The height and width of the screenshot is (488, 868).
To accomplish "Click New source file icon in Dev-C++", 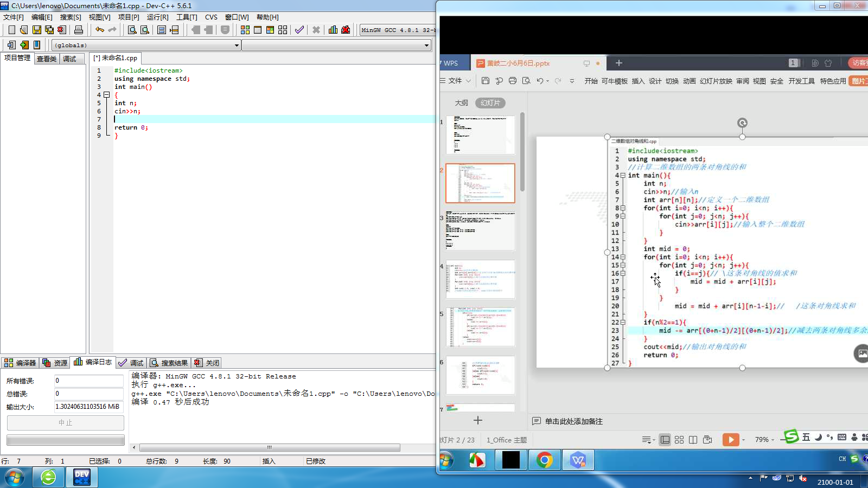I will [11, 30].
